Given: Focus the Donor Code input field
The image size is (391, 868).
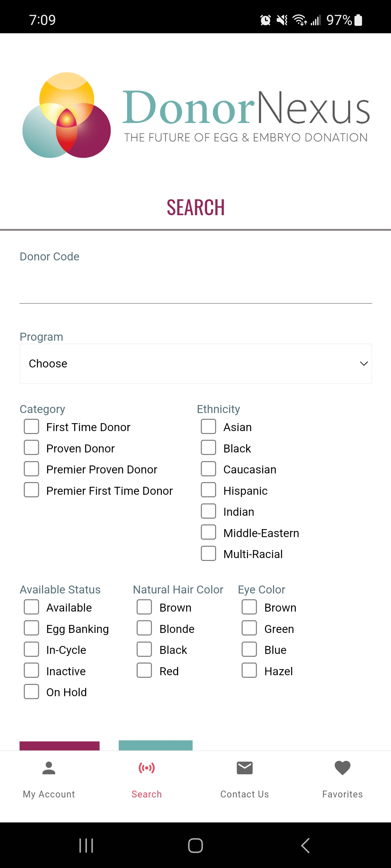Looking at the screenshot, I should [195, 288].
